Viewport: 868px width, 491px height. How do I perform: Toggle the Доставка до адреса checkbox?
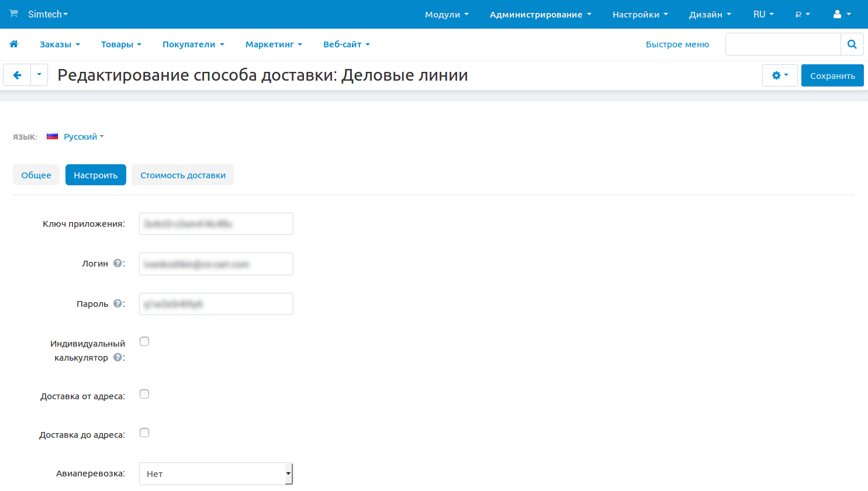pyautogui.click(x=144, y=433)
